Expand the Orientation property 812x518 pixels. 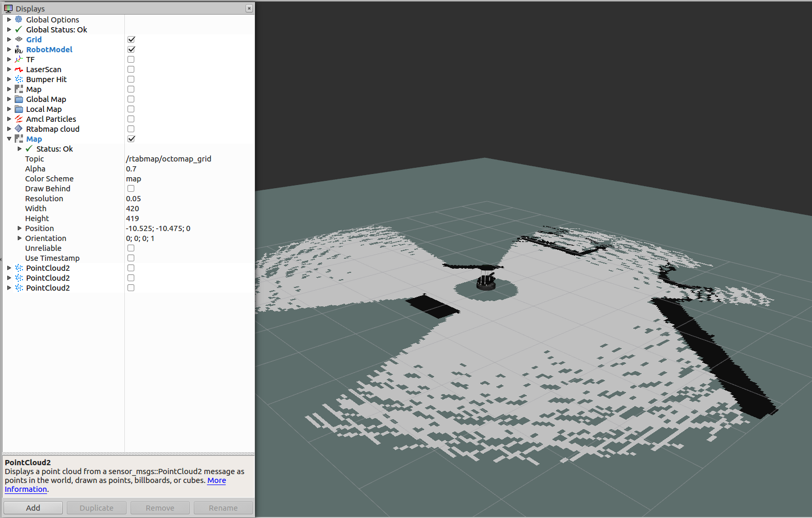click(20, 238)
